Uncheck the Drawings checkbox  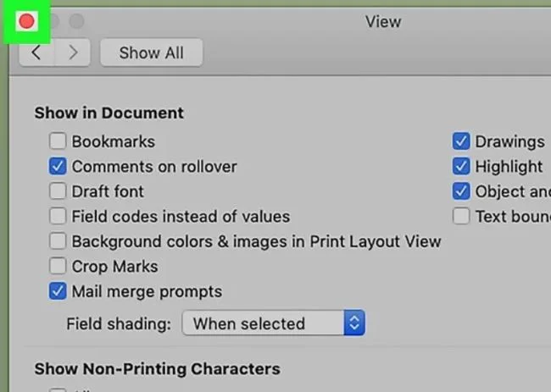461,141
